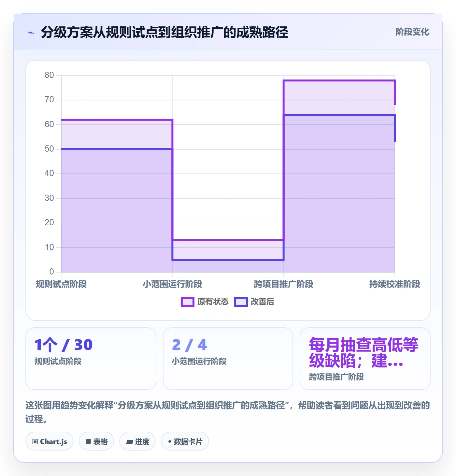
Task: Click the 10 y-axis tick label
Action: coord(49,247)
